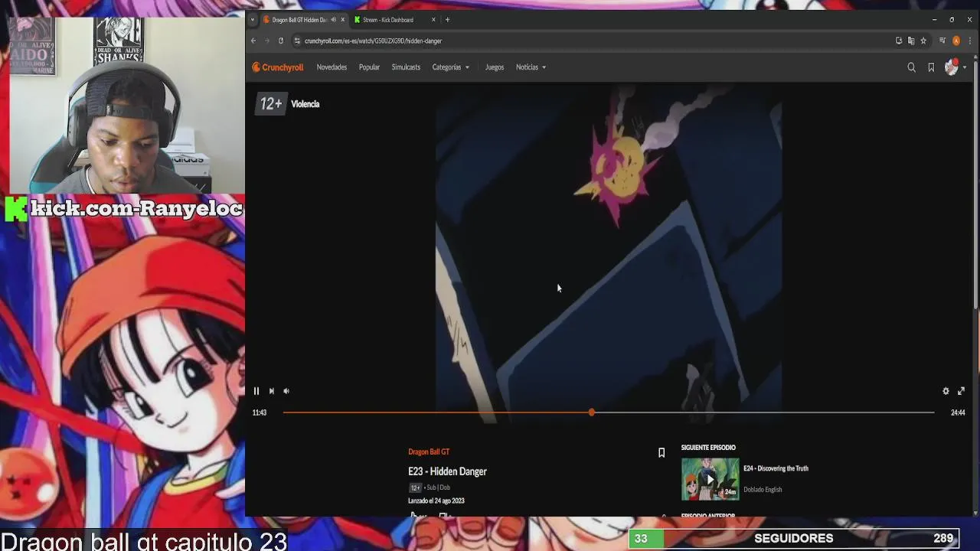The height and width of the screenshot is (551, 980).
Task: Open Crunchyroll watchlist bookmark in header
Action: tap(931, 67)
